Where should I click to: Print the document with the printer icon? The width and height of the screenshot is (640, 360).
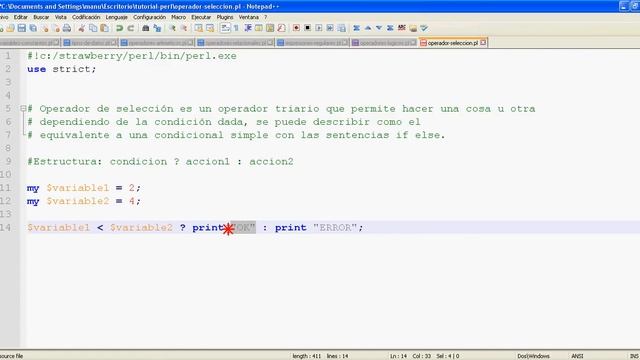[x=67, y=28]
